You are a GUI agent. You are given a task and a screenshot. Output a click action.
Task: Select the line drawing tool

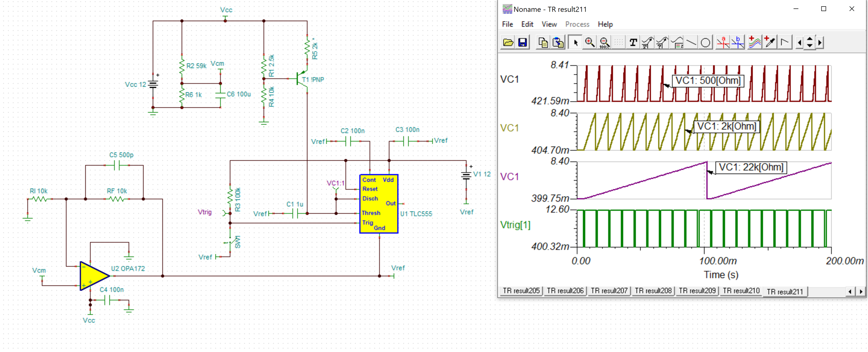(691, 42)
